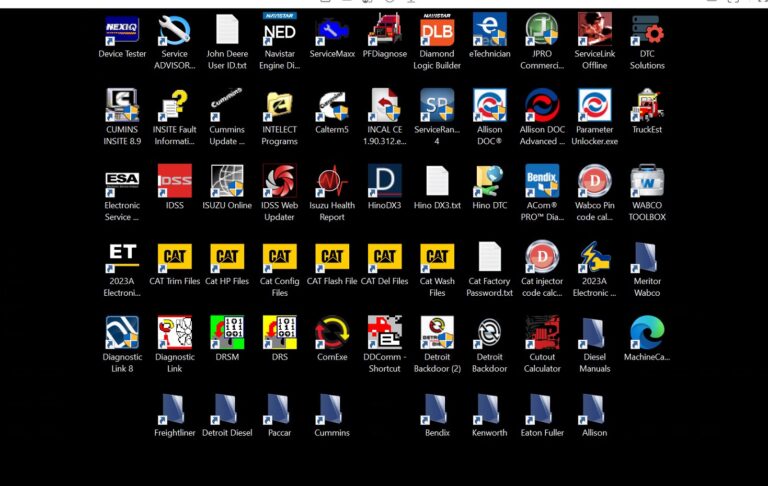Launch eTechnician shortcut
This screenshot has width=768, height=486.
[x=490, y=30]
